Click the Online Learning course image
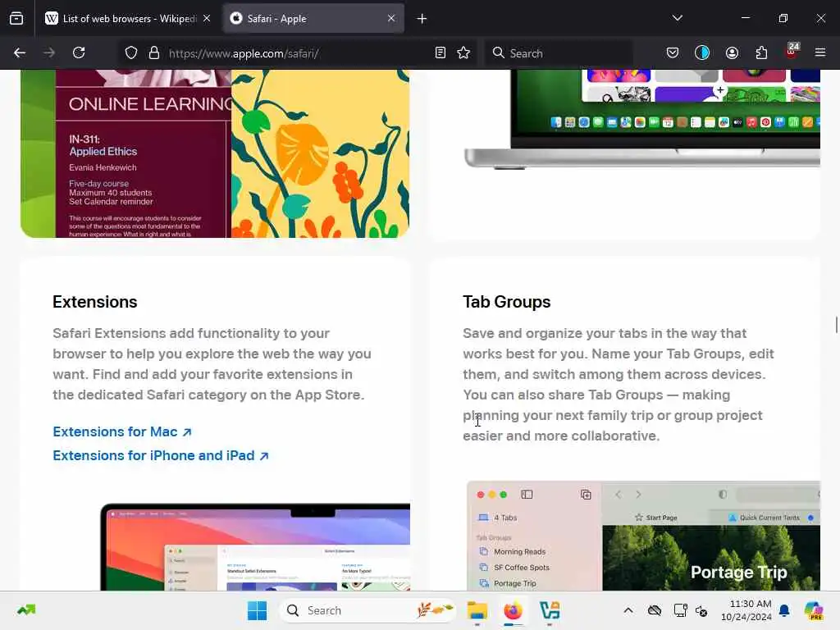Viewport: 840px width, 630px height. (x=215, y=153)
